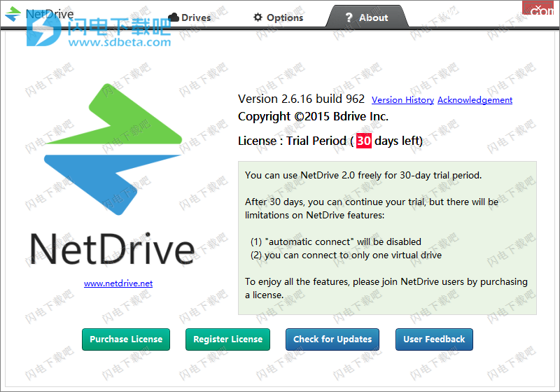The height and width of the screenshot is (392, 560).
Task: Click the large NetDrive arrows logo
Action: (x=113, y=149)
